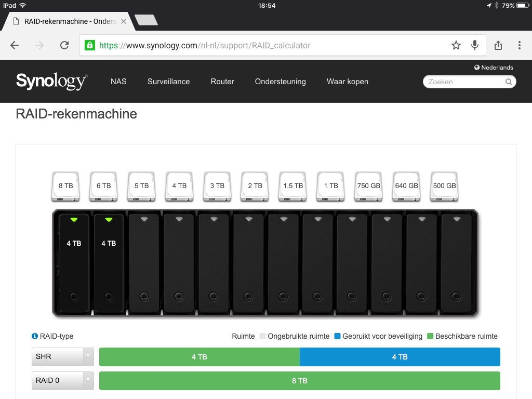Viewport: 532px width, 399px height.
Task: Bookmark page with the star icon
Action: coord(456,45)
